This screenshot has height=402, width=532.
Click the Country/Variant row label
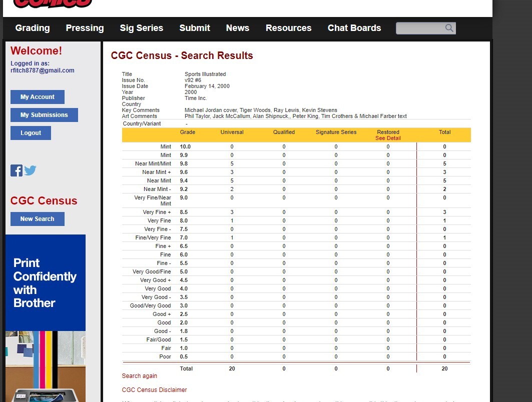(142, 123)
